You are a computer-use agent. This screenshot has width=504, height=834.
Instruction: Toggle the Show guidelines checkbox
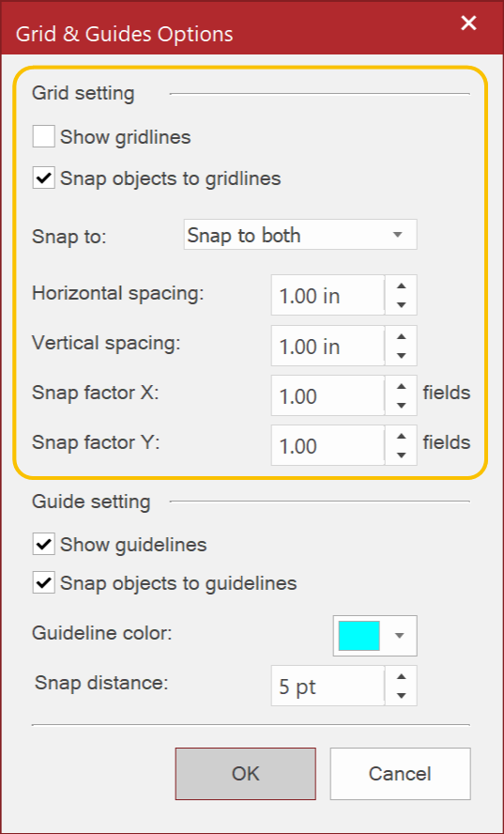pos(43,545)
